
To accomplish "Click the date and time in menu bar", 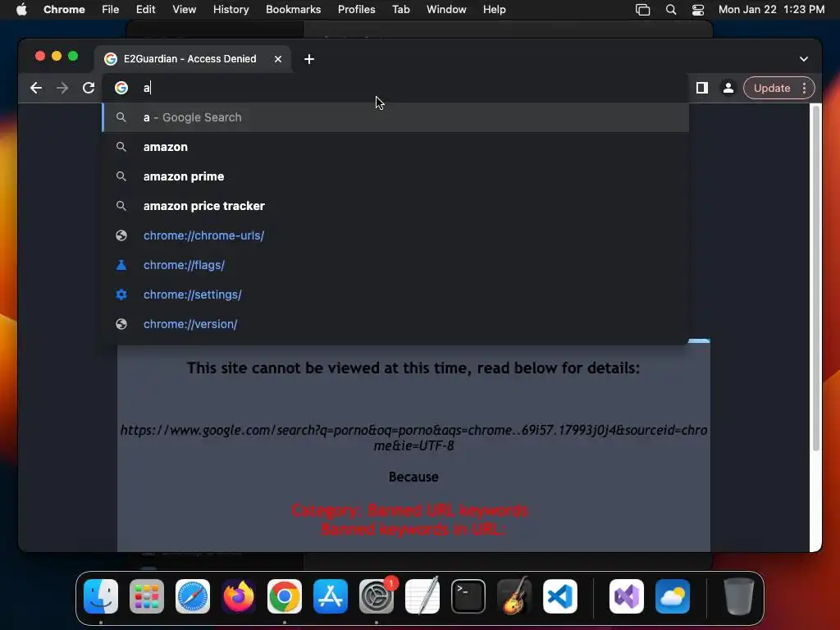I will tap(771, 10).
